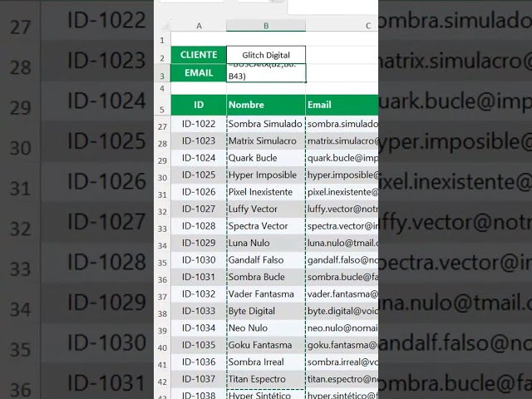Click the Email table header
532x399 pixels.
click(x=342, y=105)
